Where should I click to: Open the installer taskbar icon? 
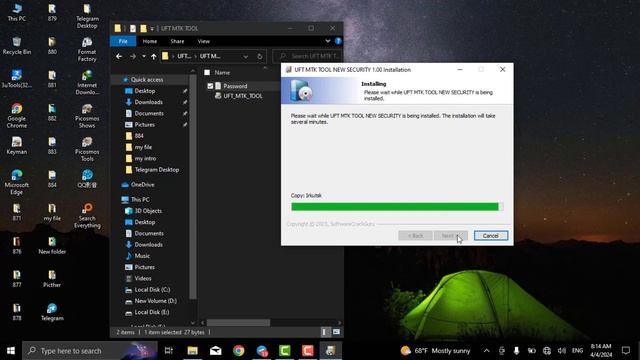(x=331, y=351)
